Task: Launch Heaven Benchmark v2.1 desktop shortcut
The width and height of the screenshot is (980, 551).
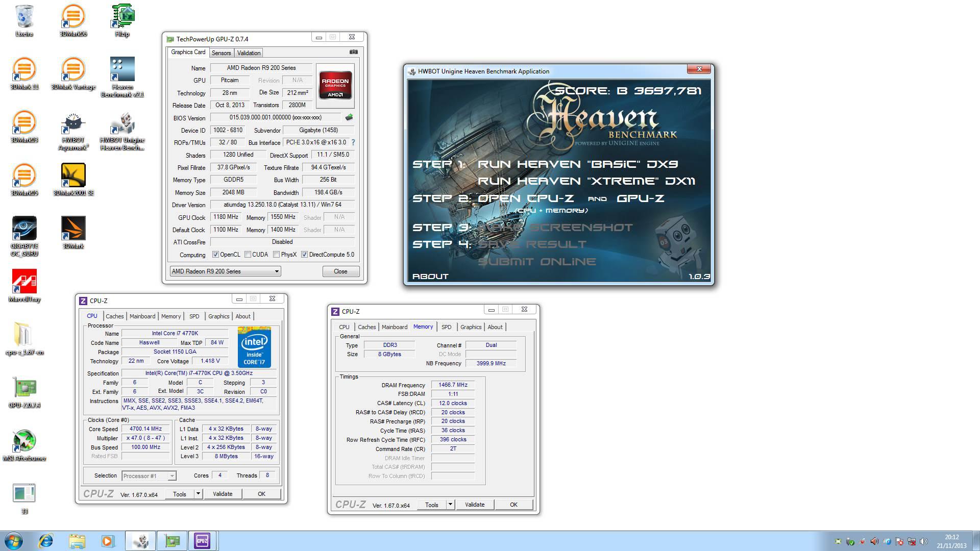Action: tap(122, 77)
